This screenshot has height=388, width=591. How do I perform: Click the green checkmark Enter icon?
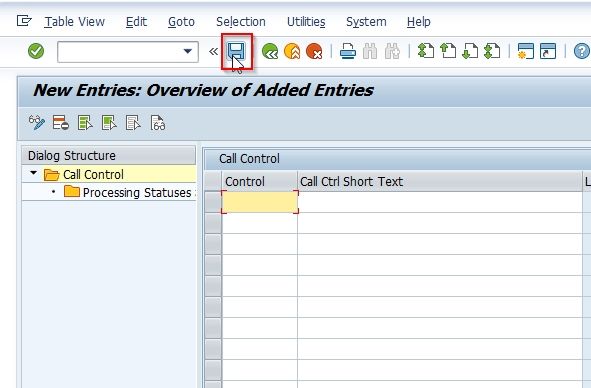36,51
